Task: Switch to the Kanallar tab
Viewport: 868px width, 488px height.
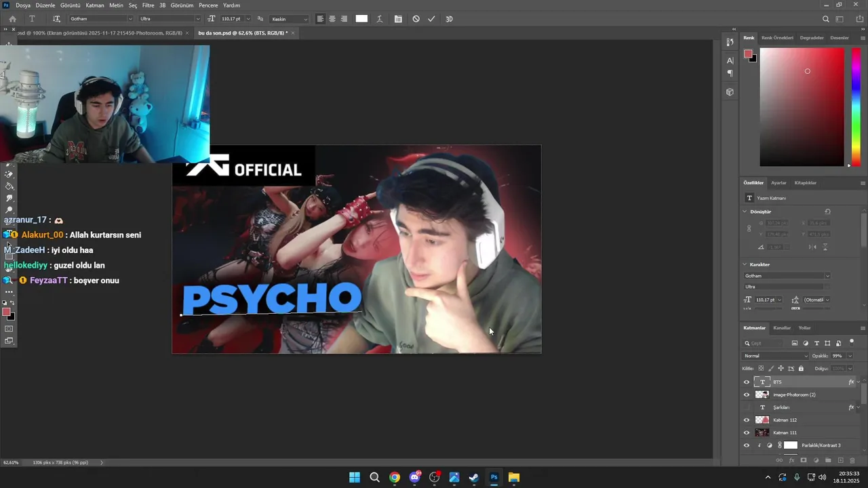Action: click(782, 328)
